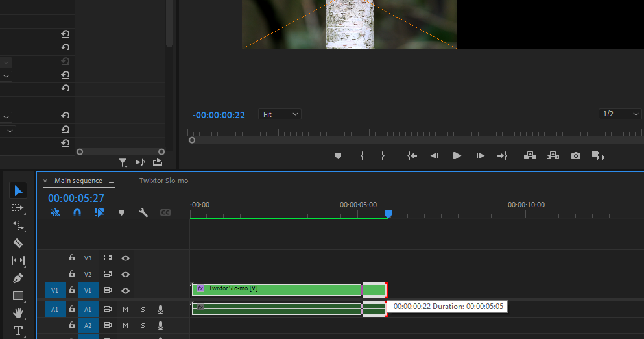This screenshot has width=644, height=339.
Task: Click the Lift button
Action: tap(530, 155)
